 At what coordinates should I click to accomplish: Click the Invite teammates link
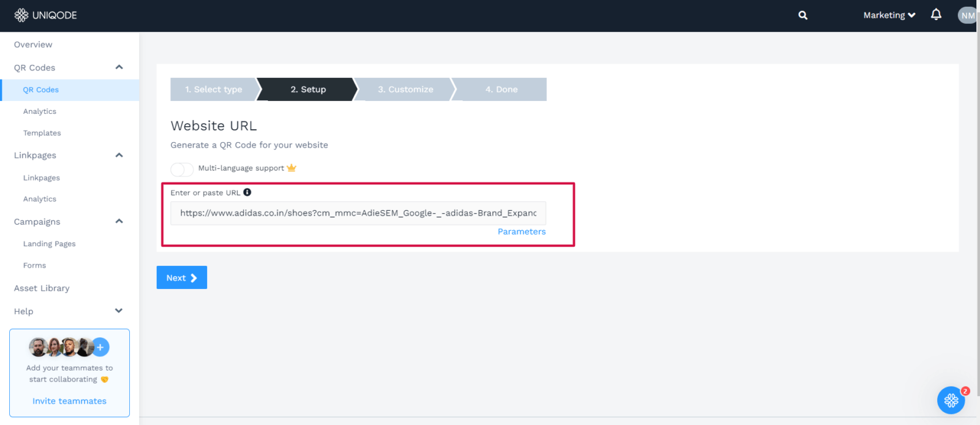point(69,401)
